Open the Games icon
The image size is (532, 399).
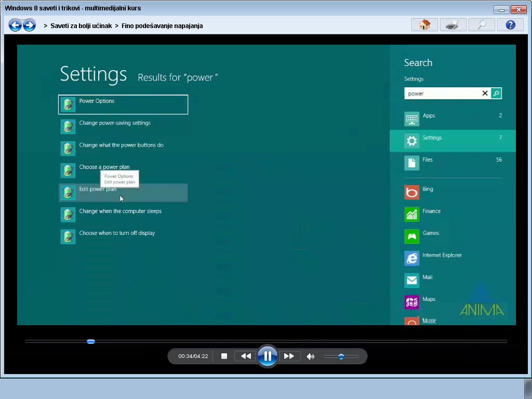click(411, 236)
